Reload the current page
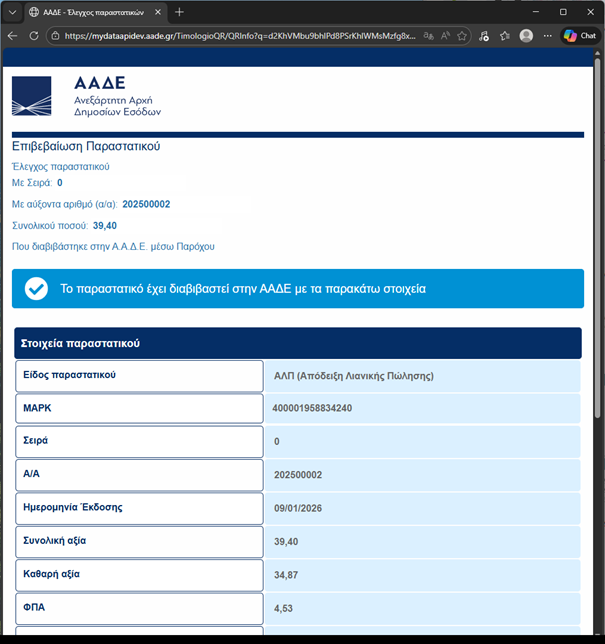This screenshot has width=605, height=644. coord(34,36)
